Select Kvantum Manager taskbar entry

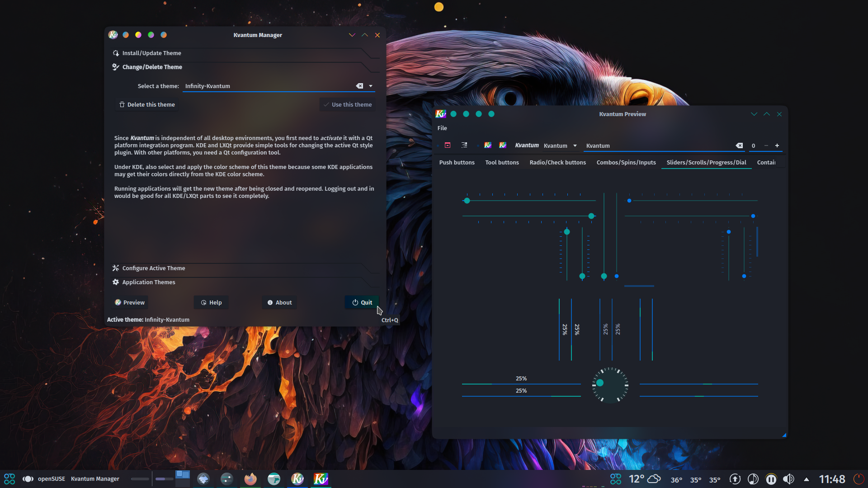297,479
